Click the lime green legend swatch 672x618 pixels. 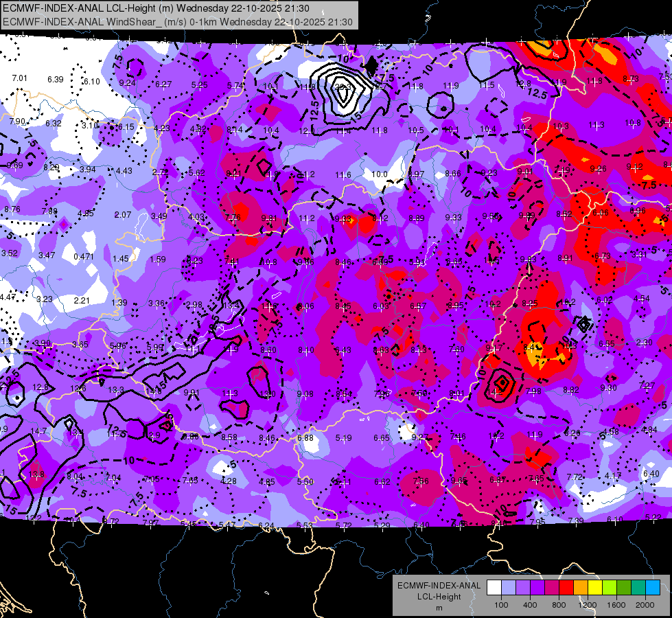[x=610, y=587]
